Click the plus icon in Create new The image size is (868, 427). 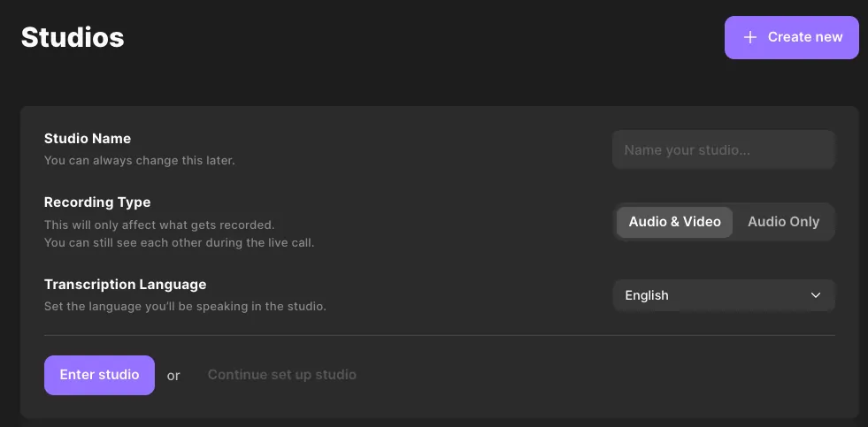[x=750, y=37]
